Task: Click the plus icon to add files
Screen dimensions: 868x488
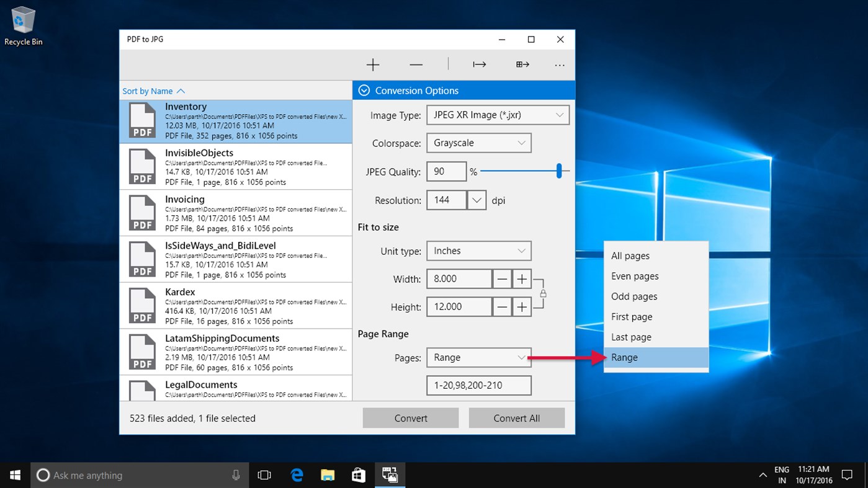Action: click(x=372, y=64)
